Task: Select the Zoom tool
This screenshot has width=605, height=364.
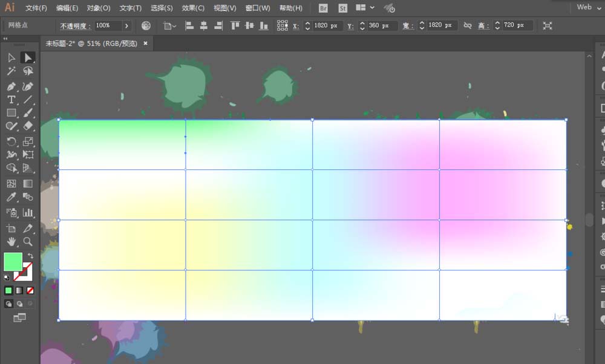Action: click(x=28, y=242)
